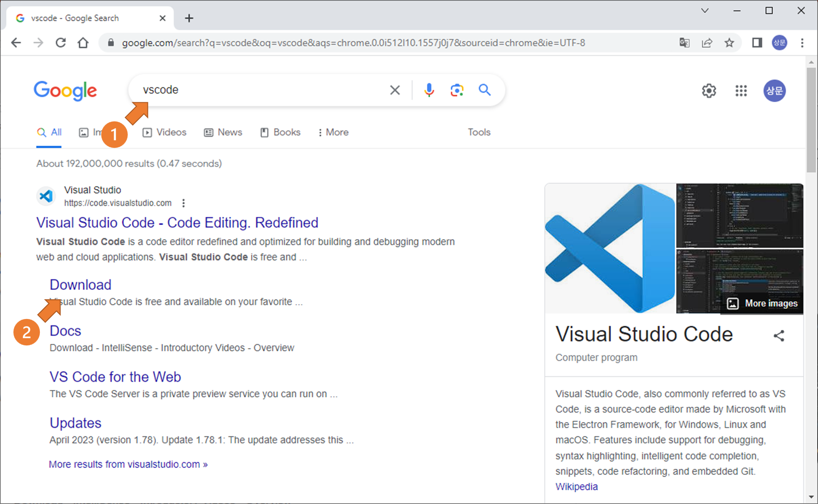
Task: Open the new tab plus button
Action: pyautogui.click(x=189, y=18)
